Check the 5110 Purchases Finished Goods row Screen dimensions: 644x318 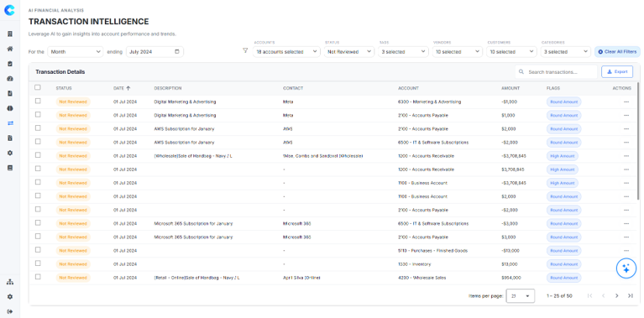pos(38,250)
